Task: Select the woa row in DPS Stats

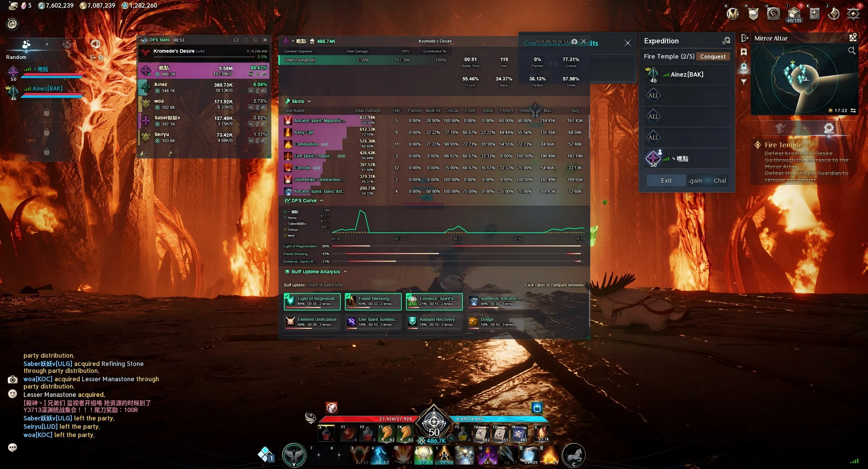Action: (x=204, y=104)
